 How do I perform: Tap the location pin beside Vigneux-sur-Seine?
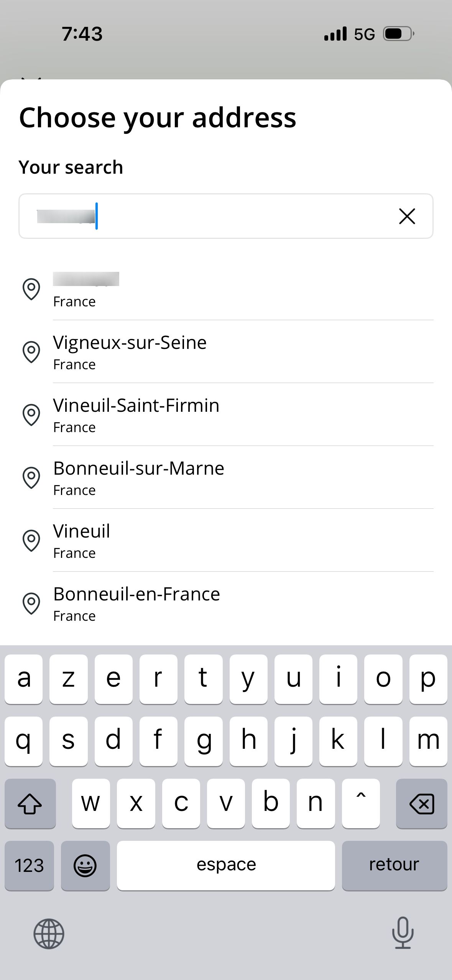click(x=31, y=352)
